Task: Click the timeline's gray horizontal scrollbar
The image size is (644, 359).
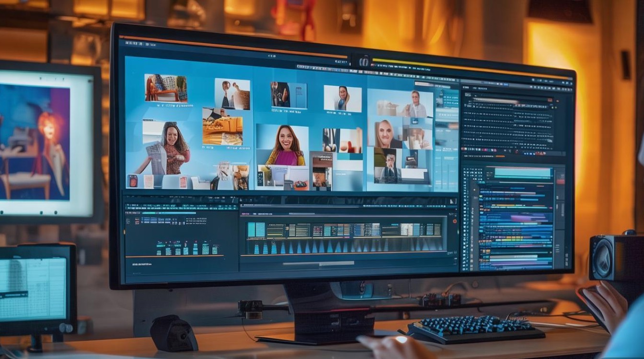Action: 319,263
